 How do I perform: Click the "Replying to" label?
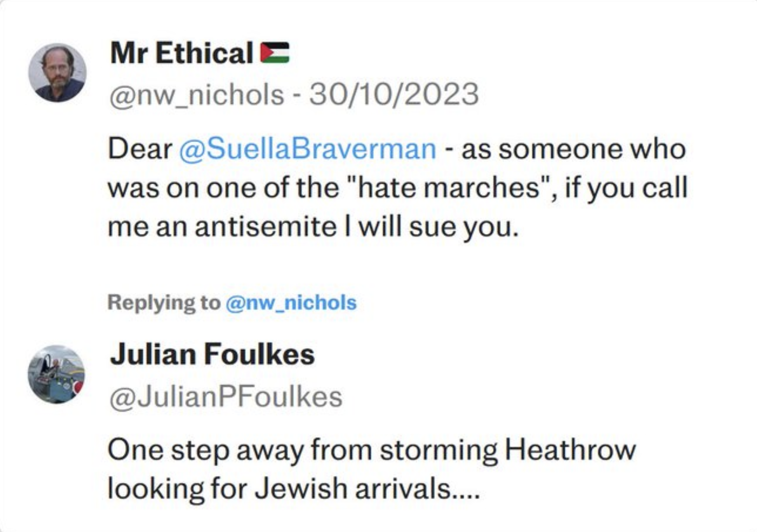tap(164, 303)
